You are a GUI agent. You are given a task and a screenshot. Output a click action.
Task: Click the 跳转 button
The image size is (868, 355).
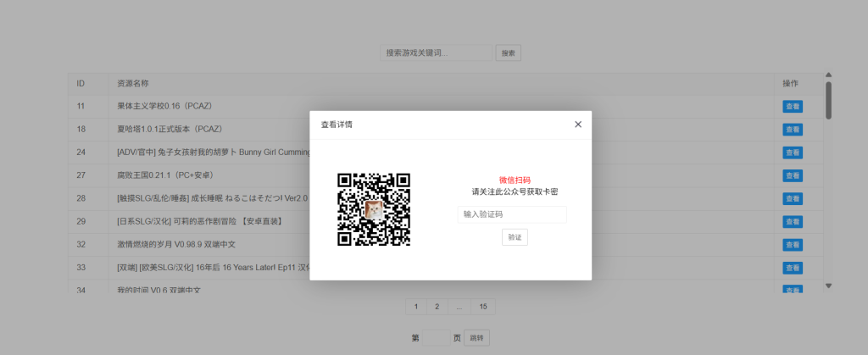pos(476,338)
